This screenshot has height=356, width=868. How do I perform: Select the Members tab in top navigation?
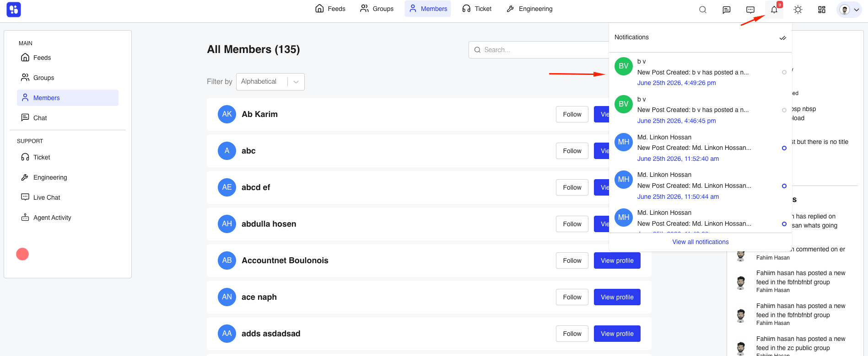point(428,9)
